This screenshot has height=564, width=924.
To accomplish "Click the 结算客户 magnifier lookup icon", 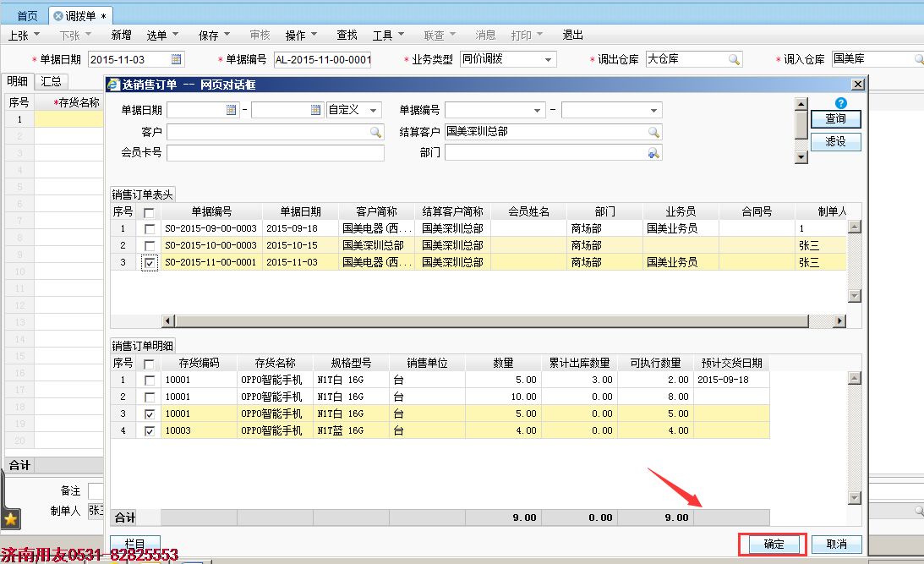I will pyautogui.click(x=653, y=132).
